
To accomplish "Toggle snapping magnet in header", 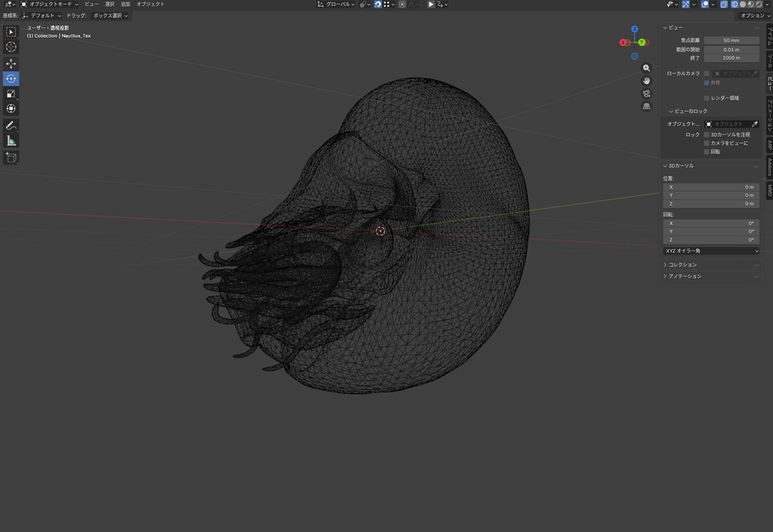I will (377, 4).
